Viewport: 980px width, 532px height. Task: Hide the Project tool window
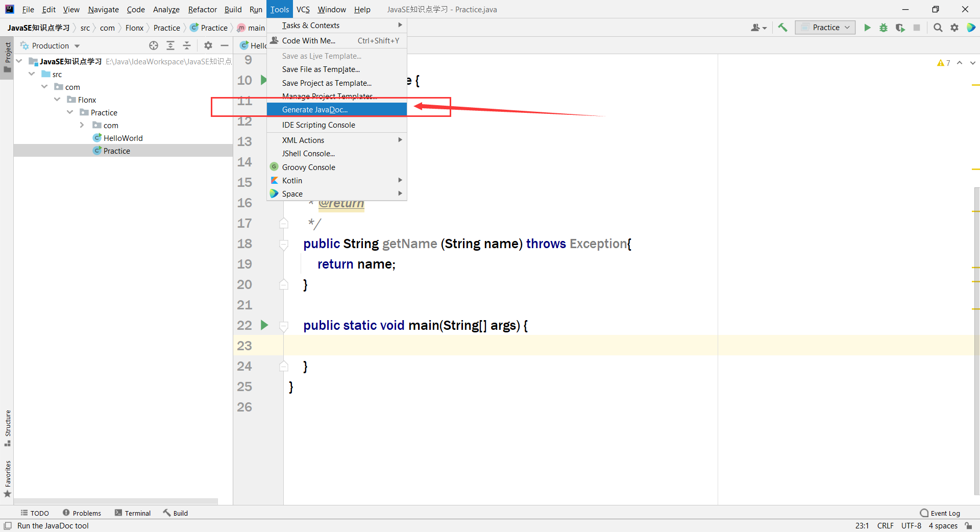point(225,45)
